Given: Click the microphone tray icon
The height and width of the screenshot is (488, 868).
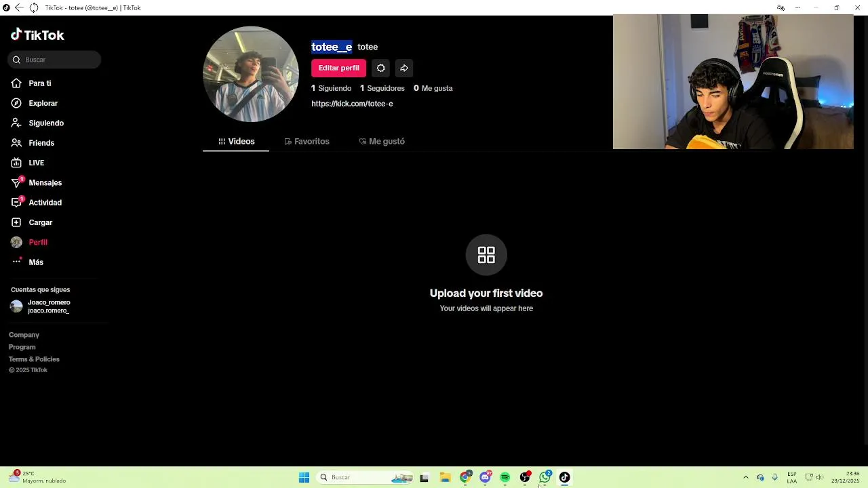Looking at the screenshot, I should point(775,477).
